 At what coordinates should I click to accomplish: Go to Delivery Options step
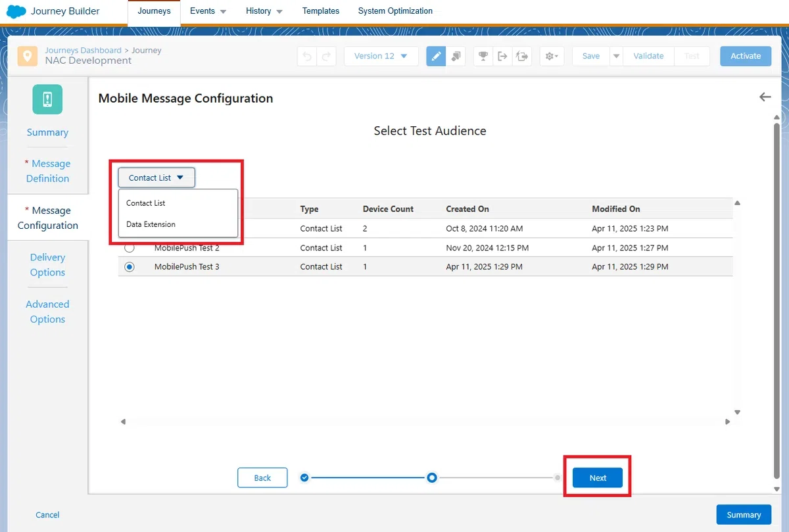pos(47,264)
